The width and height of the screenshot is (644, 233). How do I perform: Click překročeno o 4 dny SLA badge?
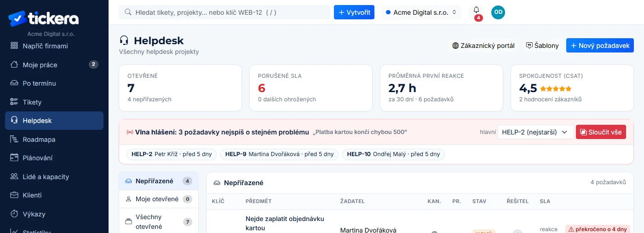tap(597, 229)
